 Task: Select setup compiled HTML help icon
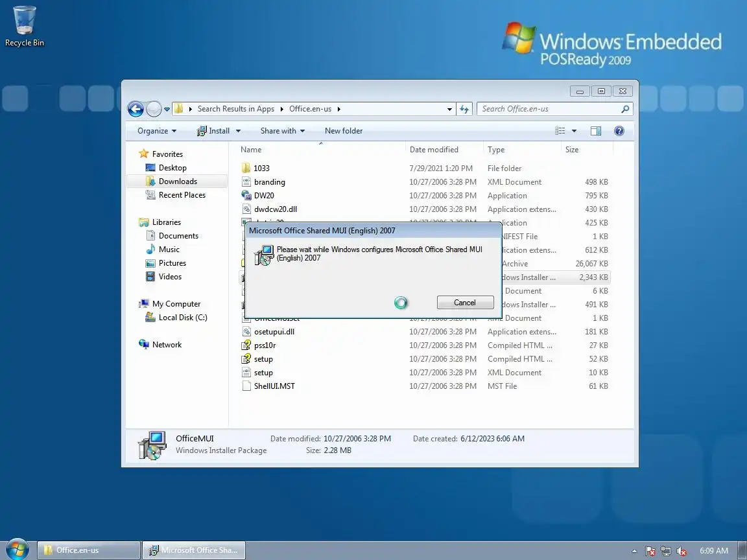pyautogui.click(x=246, y=359)
